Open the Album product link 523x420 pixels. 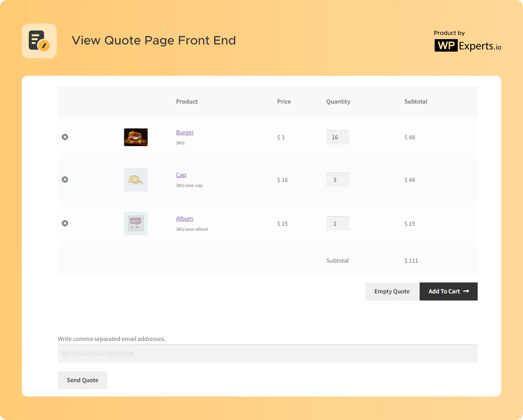point(185,218)
